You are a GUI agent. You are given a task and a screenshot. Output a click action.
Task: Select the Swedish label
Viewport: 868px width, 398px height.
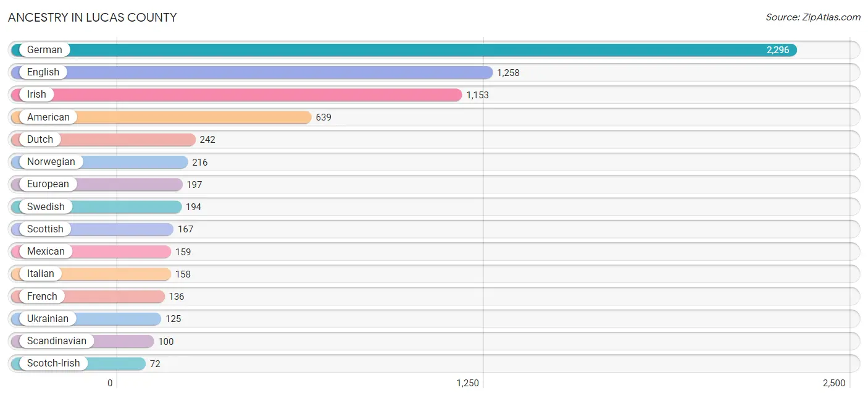tap(46, 206)
